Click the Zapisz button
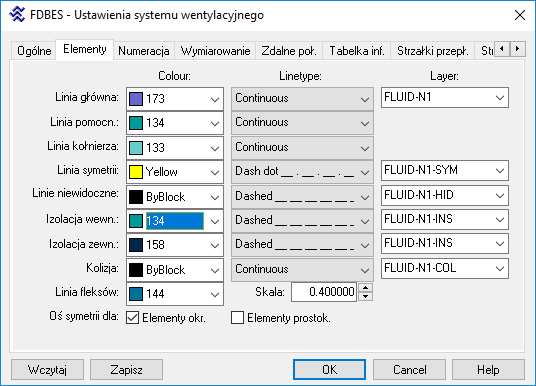 pos(126,370)
